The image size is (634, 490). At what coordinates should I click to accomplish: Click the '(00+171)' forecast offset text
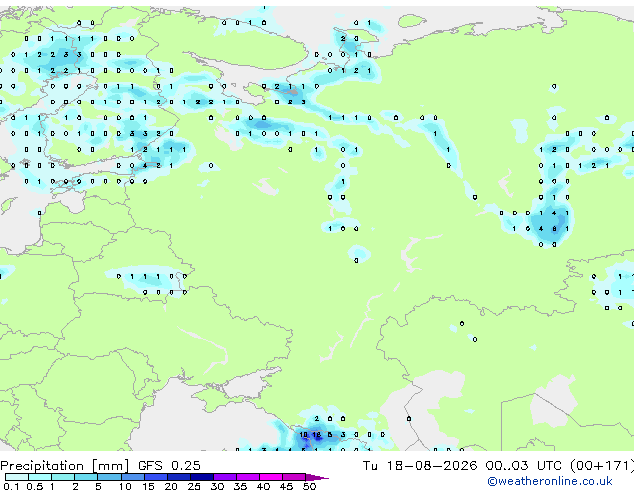602,466
